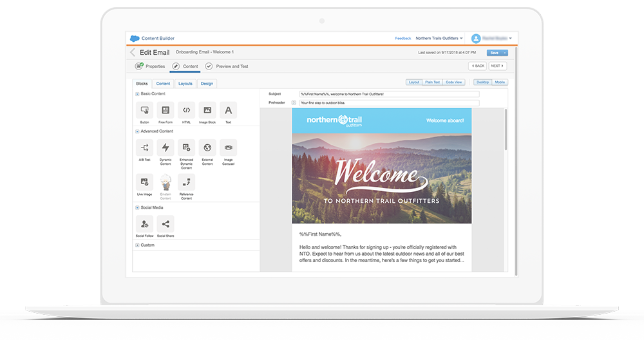Switch preview to Mobile view
644x340 pixels.
(500, 82)
